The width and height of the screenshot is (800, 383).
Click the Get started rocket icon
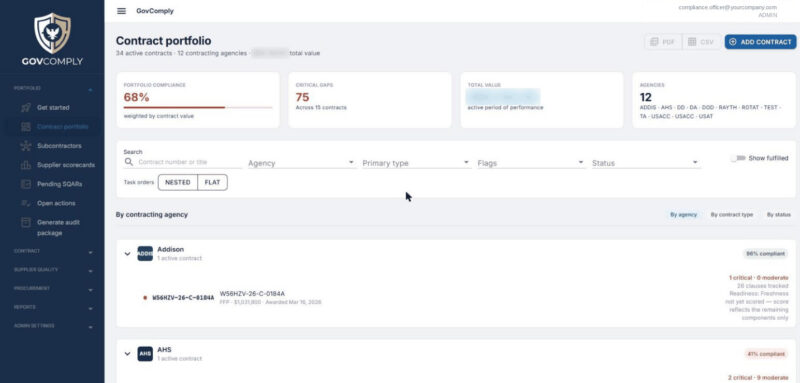click(26, 108)
